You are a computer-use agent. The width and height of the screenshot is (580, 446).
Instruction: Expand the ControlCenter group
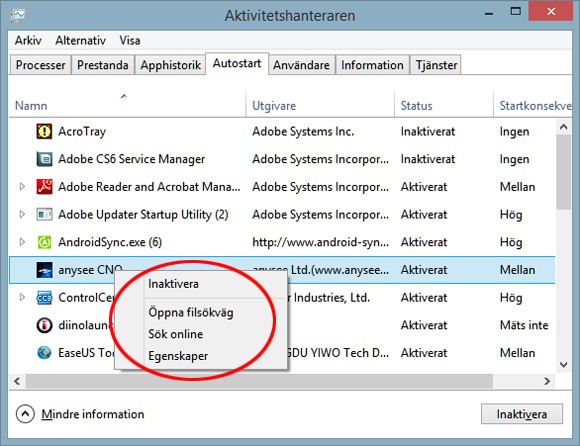(22, 298)
